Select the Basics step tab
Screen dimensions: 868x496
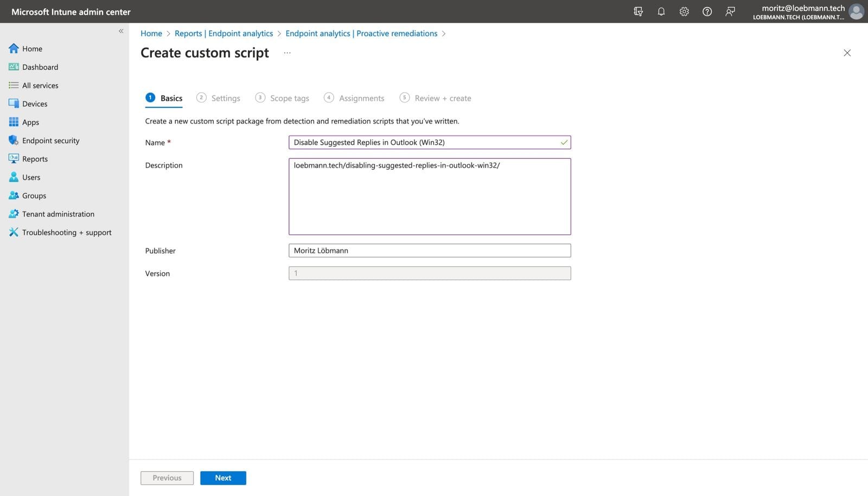tap(164, 98)
